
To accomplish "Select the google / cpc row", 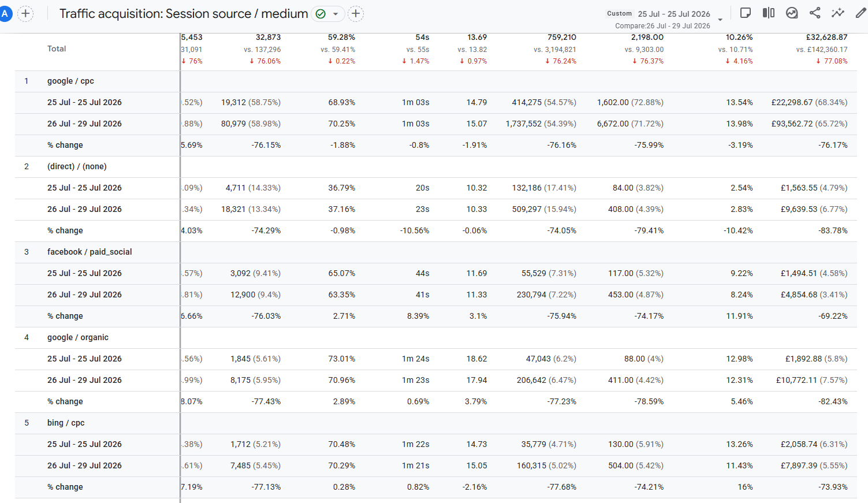I will pyautogui.click(x=435, y=81).
